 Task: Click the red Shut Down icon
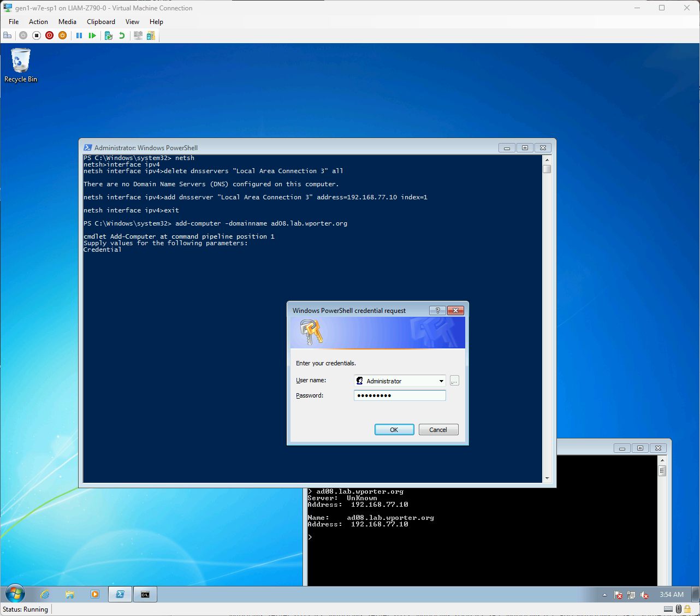pyautogui.click(x=50, y=35)
